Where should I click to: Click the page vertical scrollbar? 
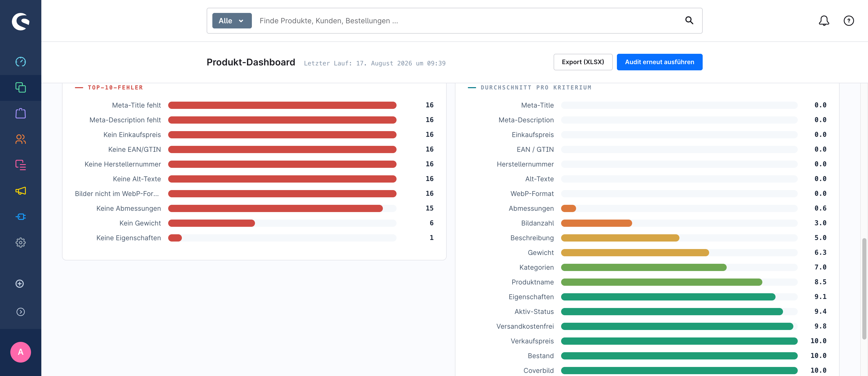click(x=864, y=289)
